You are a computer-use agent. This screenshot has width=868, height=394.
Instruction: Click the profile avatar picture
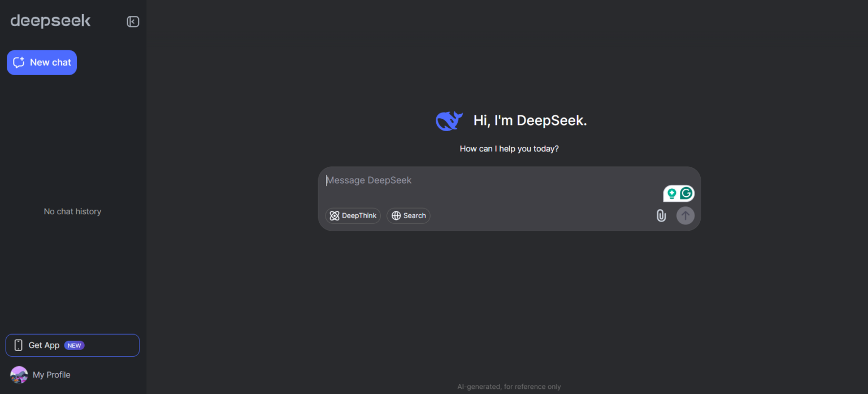pyautogui.click(x=18, y=374)
